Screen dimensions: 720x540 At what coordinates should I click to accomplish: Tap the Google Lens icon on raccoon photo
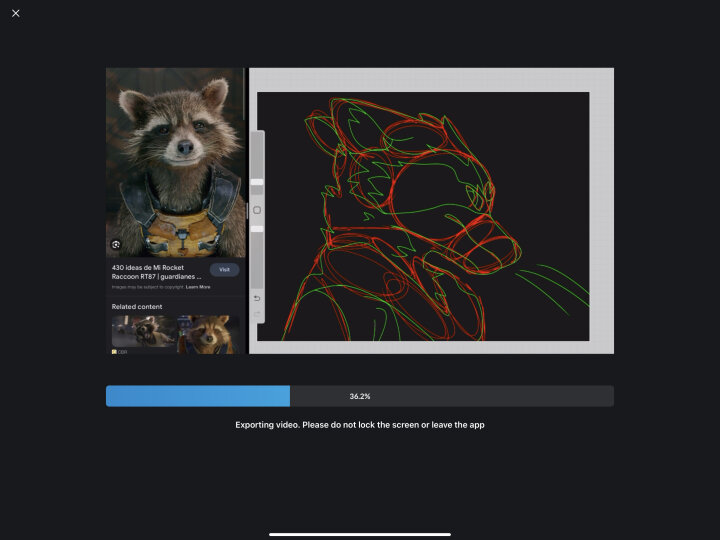116,245
